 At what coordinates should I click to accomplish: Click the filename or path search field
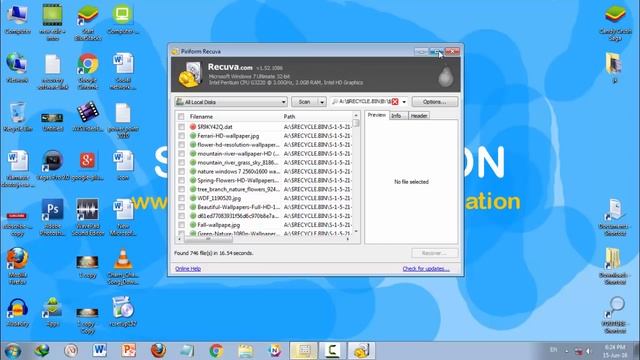pos(365,102)
